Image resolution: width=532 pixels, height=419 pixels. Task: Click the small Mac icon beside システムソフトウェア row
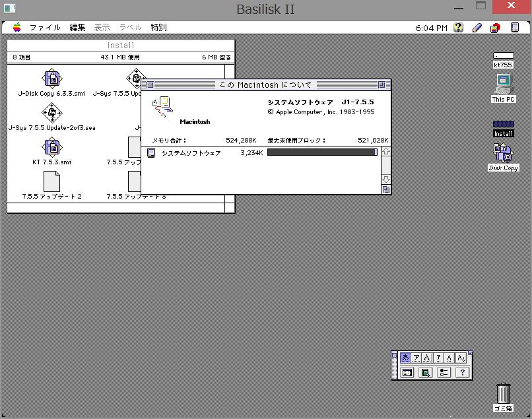(x=151, y=153)
